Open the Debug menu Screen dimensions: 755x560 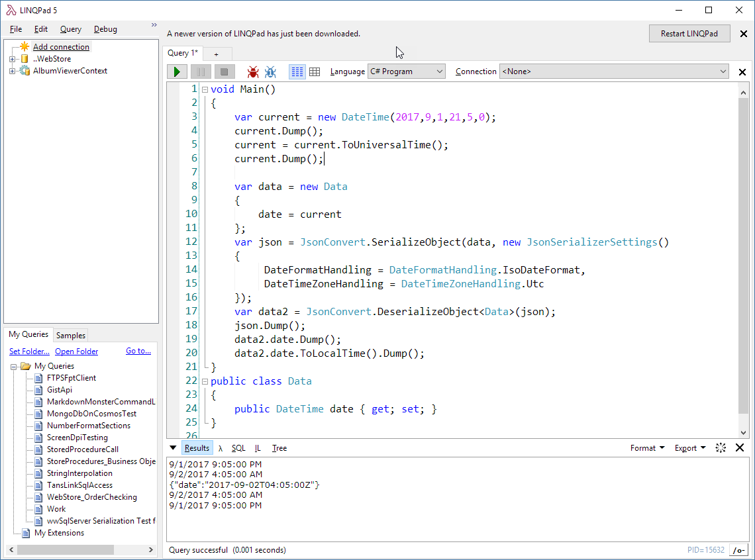tap(105, 28)
